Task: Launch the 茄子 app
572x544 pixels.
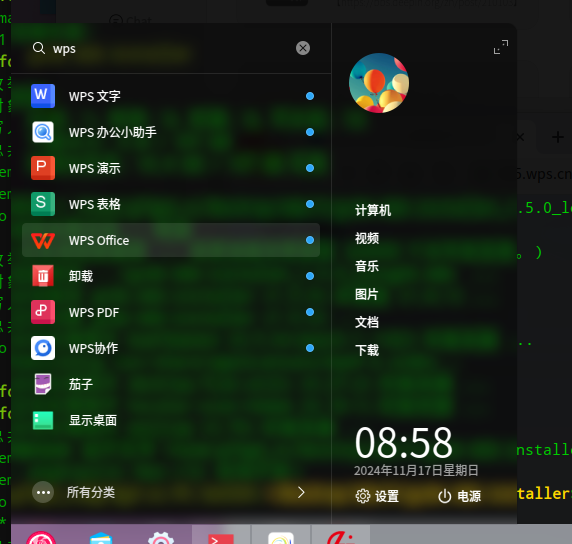Action: pos(171,384)
